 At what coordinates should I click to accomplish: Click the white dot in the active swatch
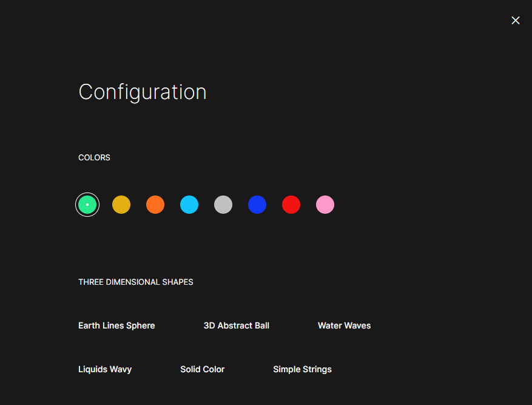(x=87, y=205)
